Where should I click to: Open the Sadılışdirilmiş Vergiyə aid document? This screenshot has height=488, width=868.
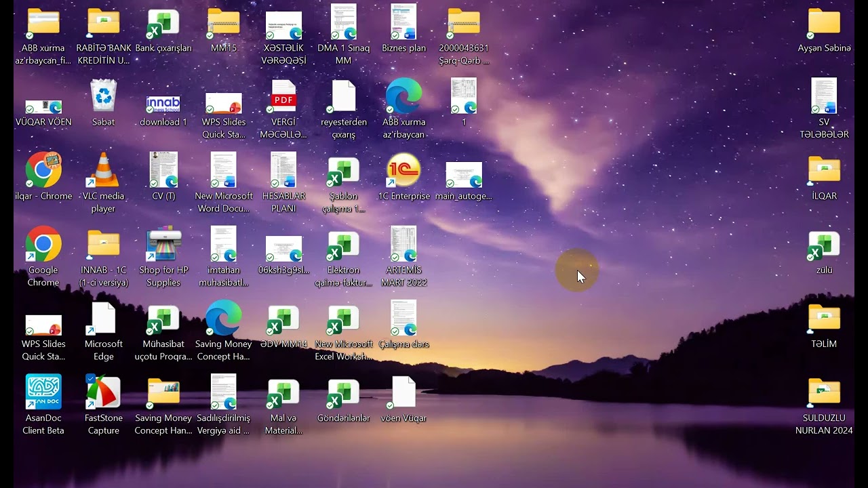[224, 392]
